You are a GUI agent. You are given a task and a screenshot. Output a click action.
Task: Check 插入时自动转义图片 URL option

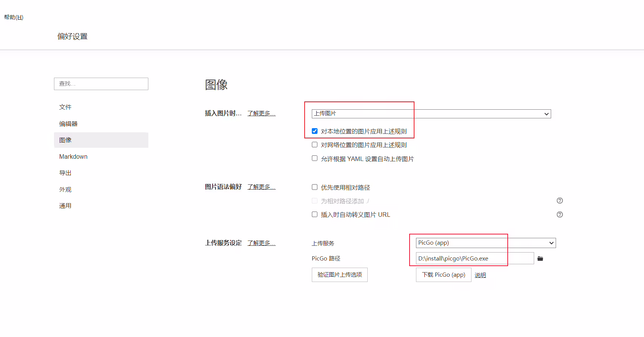[314, 214]
